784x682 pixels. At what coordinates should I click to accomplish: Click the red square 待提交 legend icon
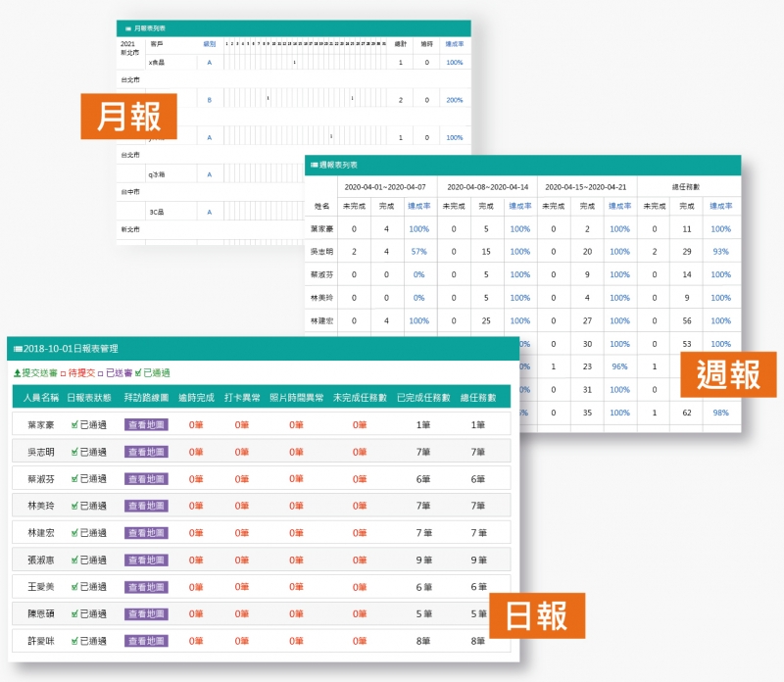pos(62,373)
